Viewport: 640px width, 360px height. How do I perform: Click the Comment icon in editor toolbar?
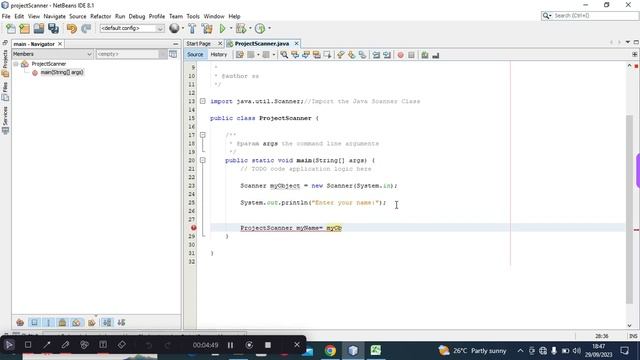(x=425, y=55)
